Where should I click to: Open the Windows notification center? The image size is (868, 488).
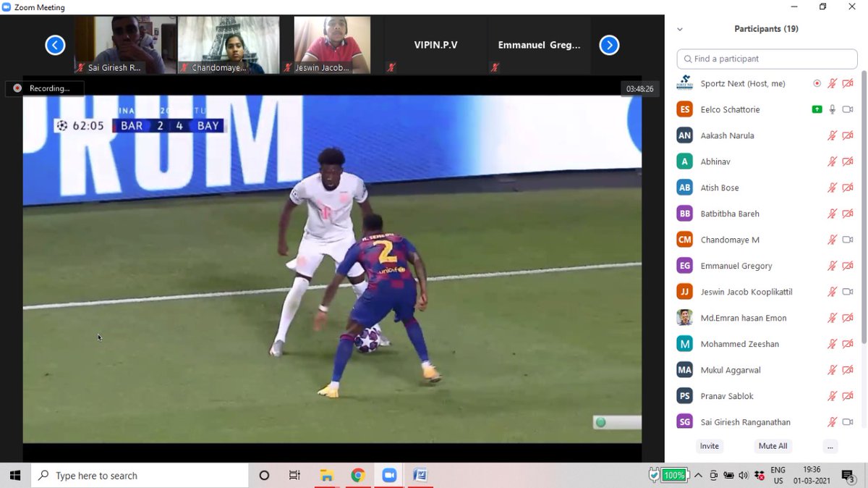coord(848,476)
